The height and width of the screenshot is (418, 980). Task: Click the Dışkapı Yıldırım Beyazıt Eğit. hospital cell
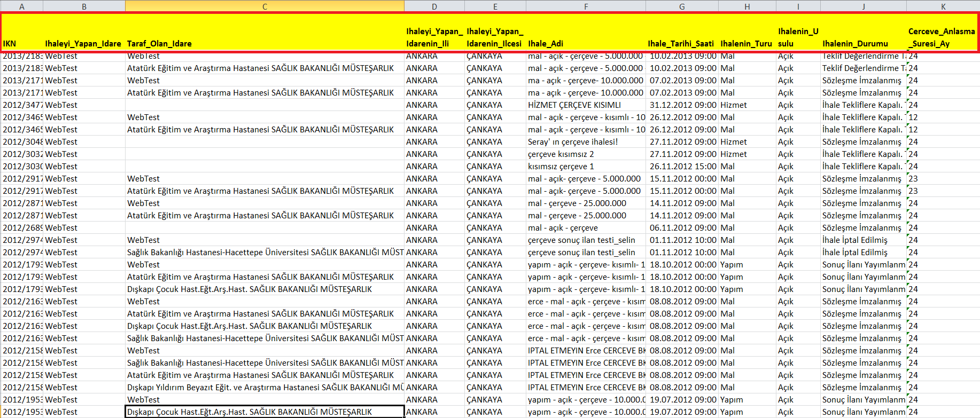pyautogui.click(x=265, y=388)
